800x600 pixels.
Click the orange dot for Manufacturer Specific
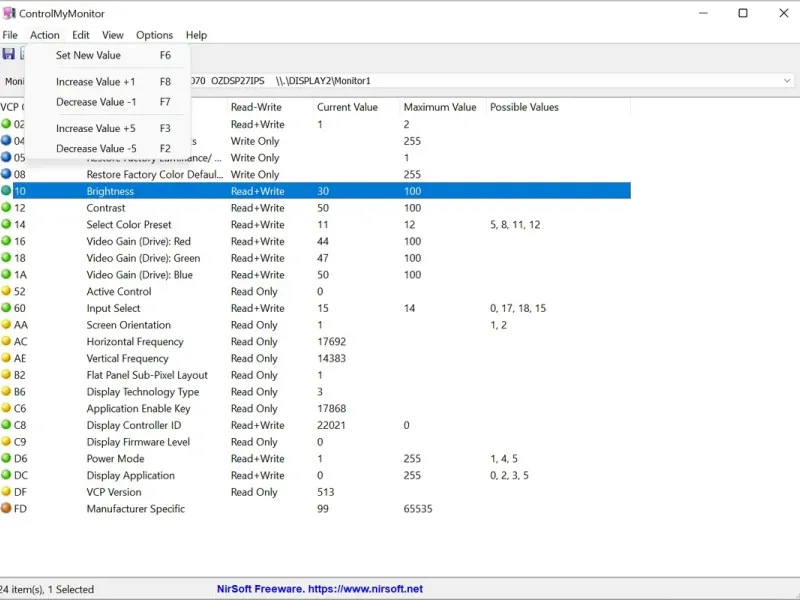6,509
